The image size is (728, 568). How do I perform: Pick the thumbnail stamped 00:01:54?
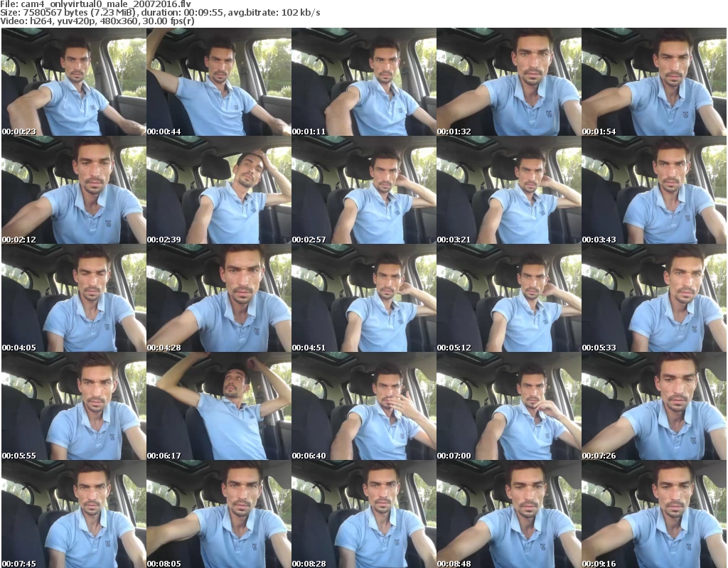654,82
